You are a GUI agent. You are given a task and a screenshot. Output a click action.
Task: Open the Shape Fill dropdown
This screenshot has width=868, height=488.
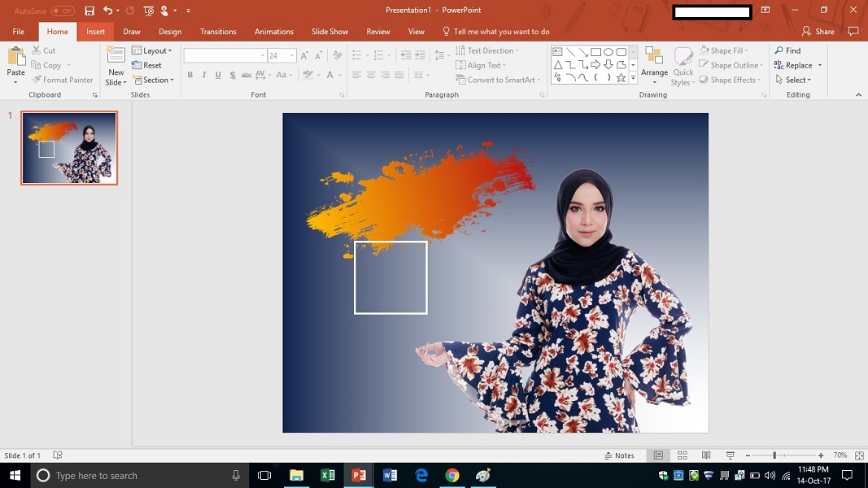[723, 50]
